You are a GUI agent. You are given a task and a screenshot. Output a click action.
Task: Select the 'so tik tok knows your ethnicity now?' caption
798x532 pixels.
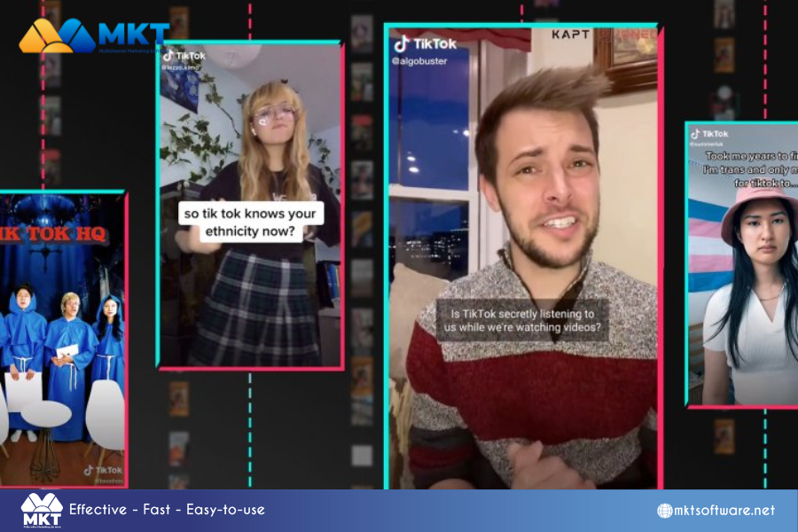coord(250,222)
